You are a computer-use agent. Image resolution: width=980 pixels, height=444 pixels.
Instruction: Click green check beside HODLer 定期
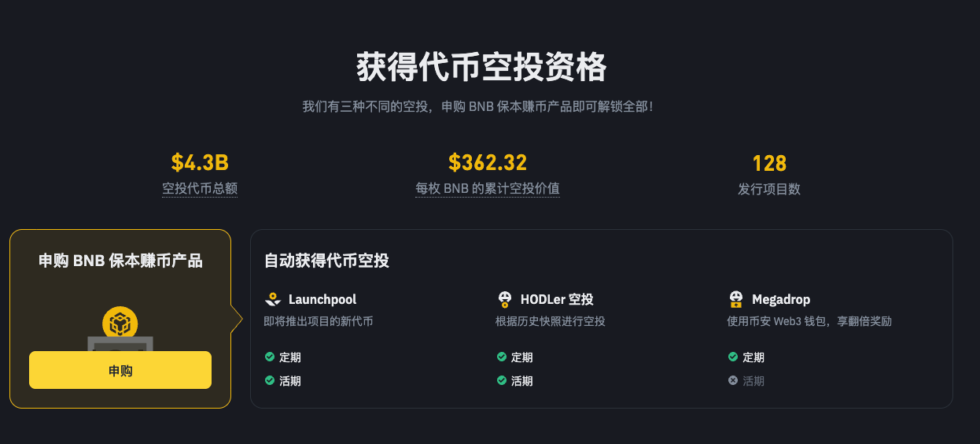[502, 357]
